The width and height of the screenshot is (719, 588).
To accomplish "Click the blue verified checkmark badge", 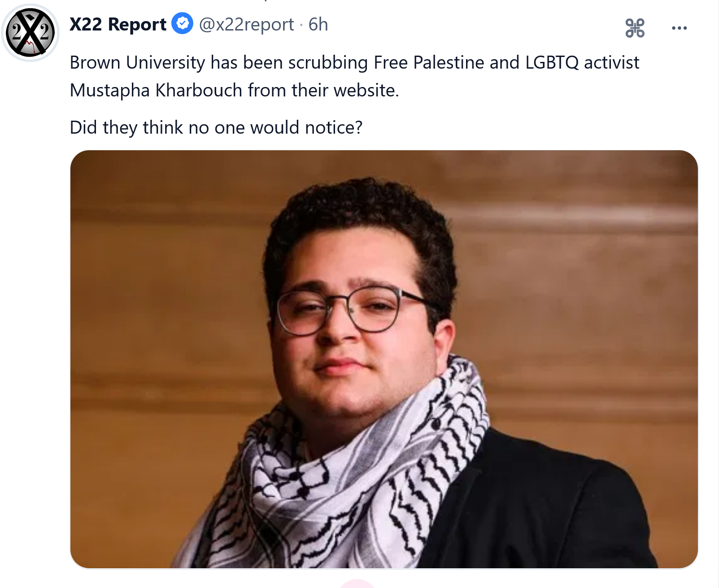I will 183,24.
